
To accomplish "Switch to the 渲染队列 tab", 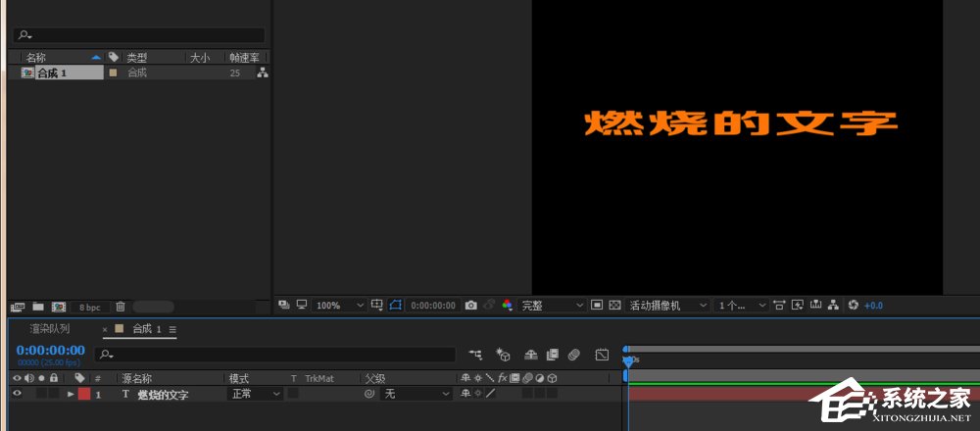I will click(x=49, y=329).
